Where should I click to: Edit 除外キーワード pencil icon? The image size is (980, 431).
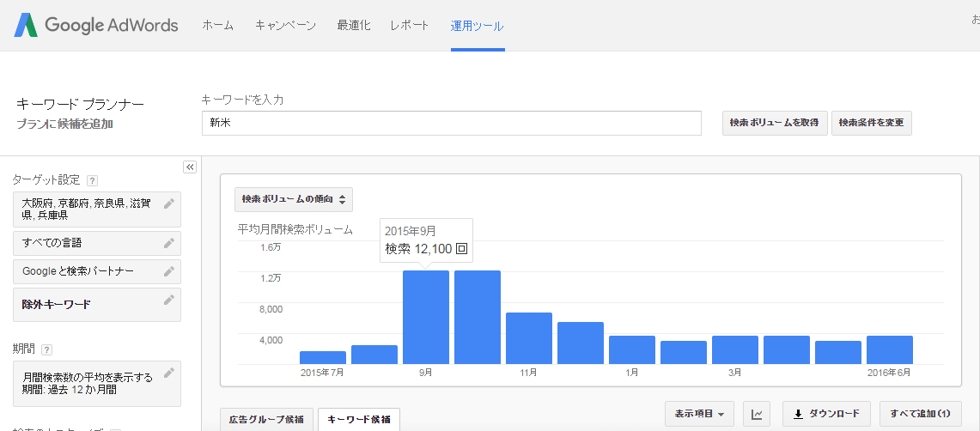168,300
